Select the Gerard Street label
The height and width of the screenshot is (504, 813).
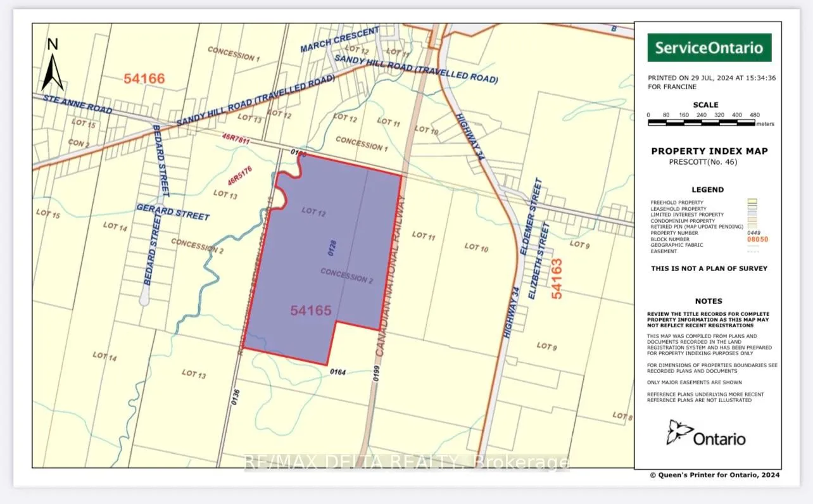173,212
